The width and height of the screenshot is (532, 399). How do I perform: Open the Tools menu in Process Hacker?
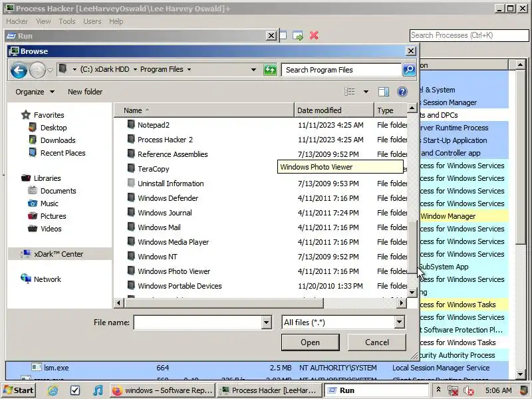[67, 21]
